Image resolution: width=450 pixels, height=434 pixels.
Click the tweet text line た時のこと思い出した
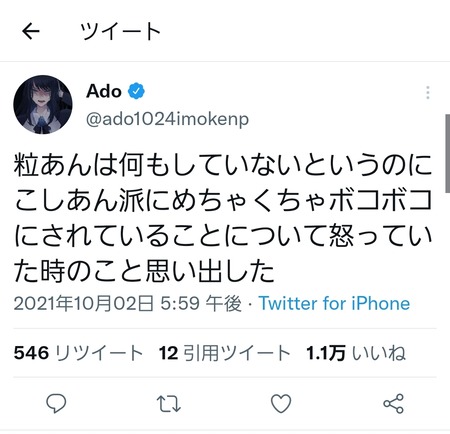[144, 271]
